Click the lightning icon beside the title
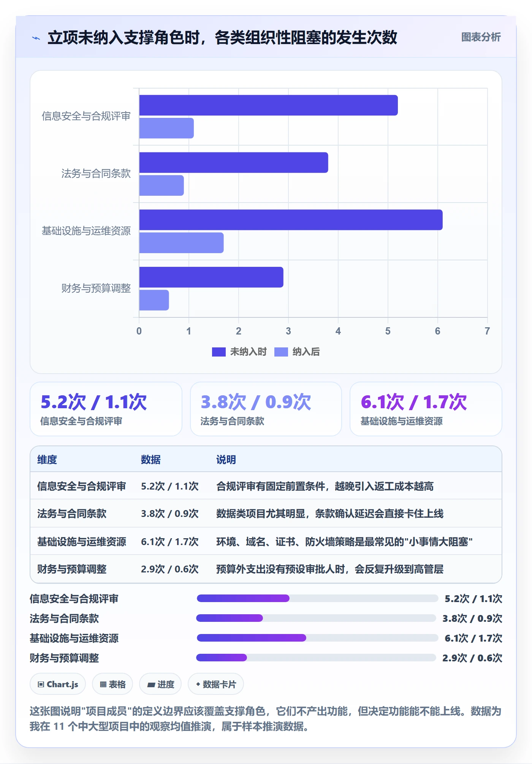This screenshot has height=764, width=532. pos(36,38)
